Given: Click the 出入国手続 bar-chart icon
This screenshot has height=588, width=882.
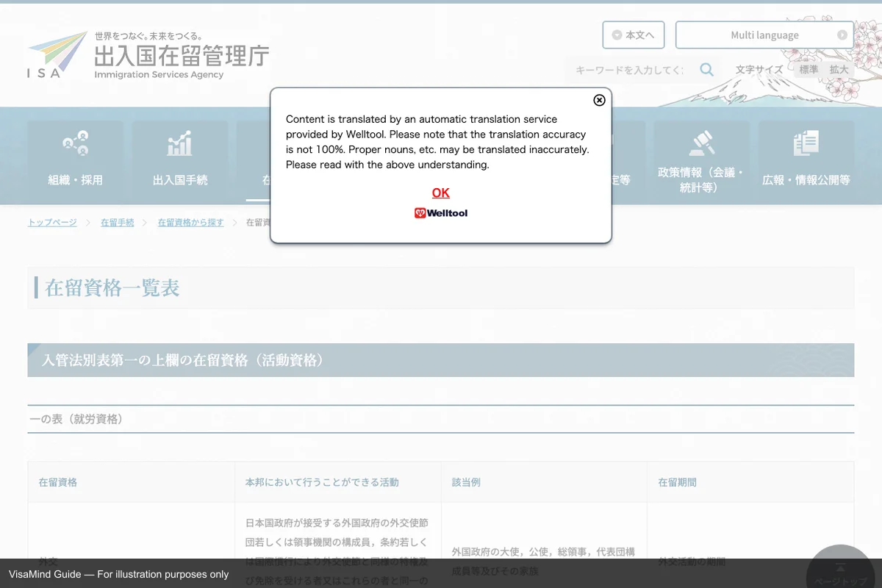Looking at the screenshot, I should [180, 143].
